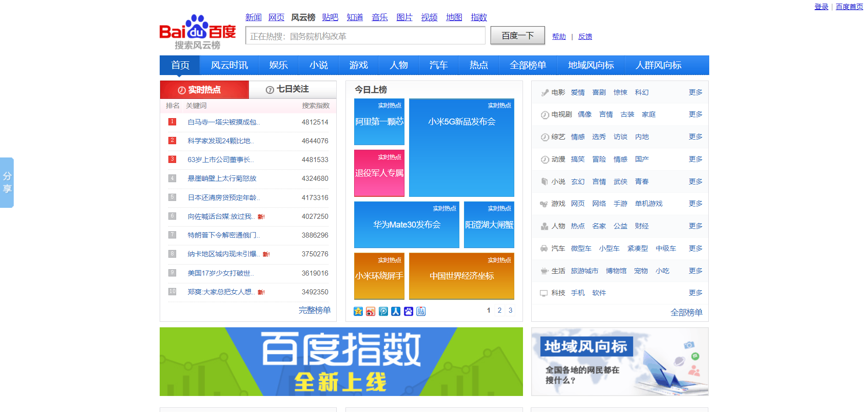Go to 全部榜单 navigation item

point(528,65)
